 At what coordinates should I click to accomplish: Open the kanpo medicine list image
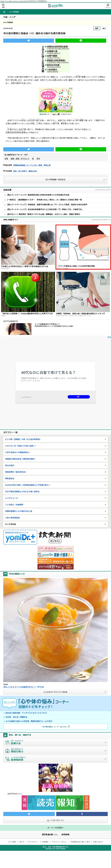click(x=55, y=59)
